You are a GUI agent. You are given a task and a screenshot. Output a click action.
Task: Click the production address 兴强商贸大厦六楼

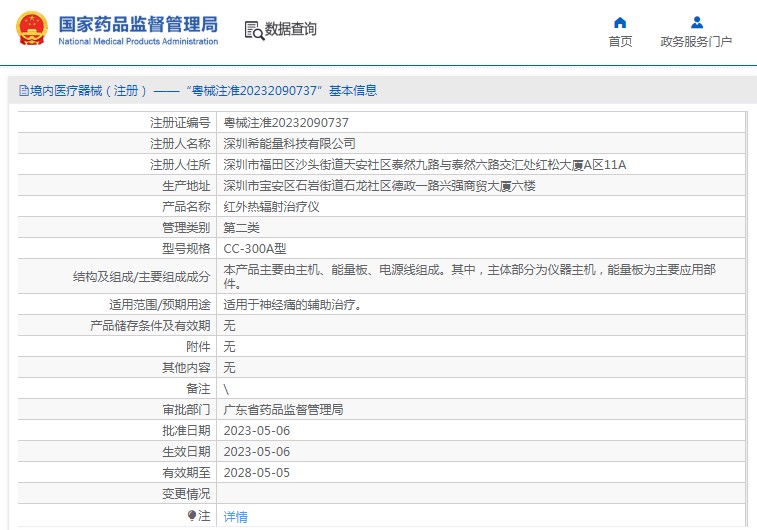[x=379, y=185]
